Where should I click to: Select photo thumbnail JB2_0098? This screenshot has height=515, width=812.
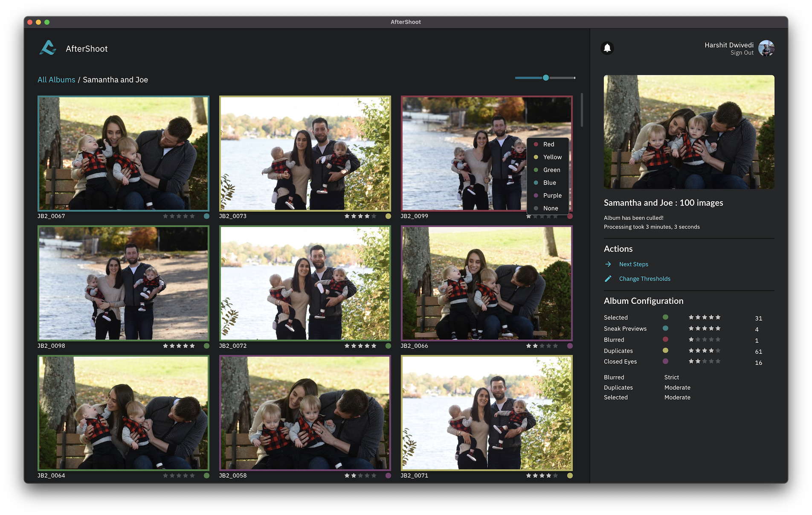(123, 283)
